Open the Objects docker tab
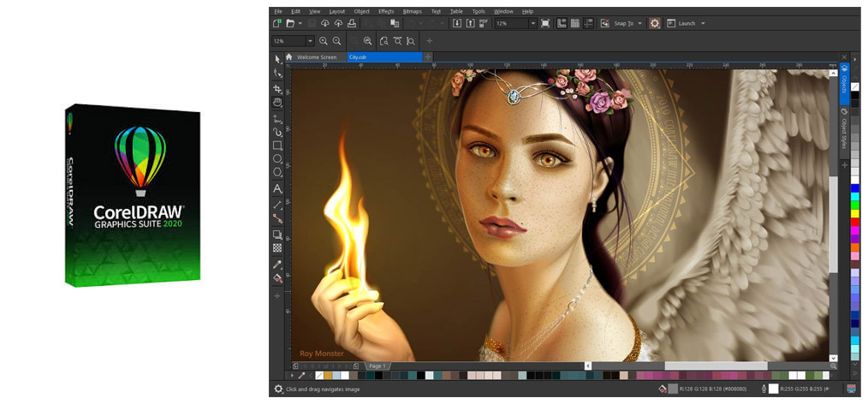Screen dimensions: 868x404 point(844,84)
